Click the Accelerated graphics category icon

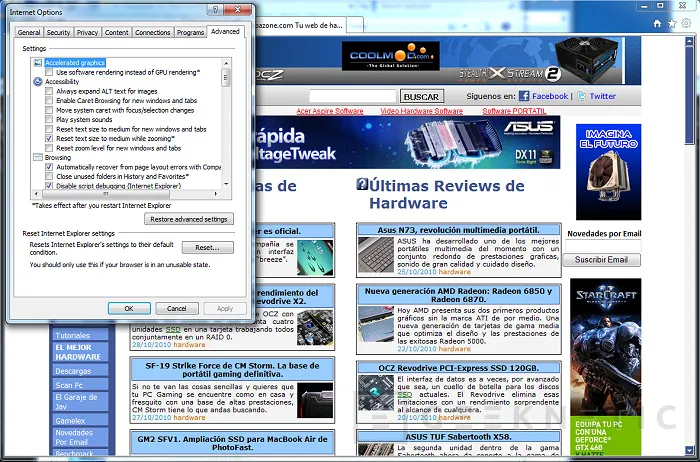click(38, 63)
